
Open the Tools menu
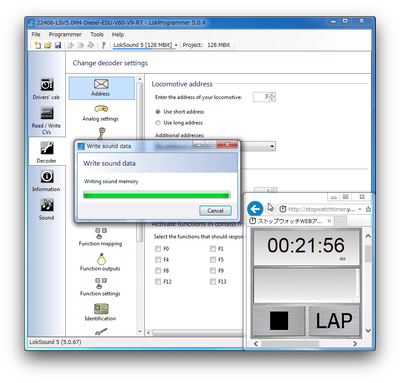point(97,34)
